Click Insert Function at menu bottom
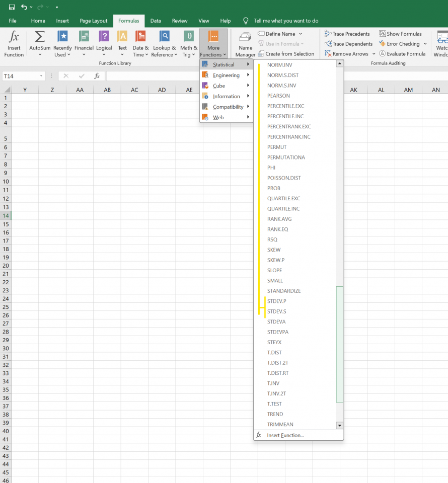Image resolution: width=448 pixels, height=483 pixels. pyautogui.click(x=285, y=435)
